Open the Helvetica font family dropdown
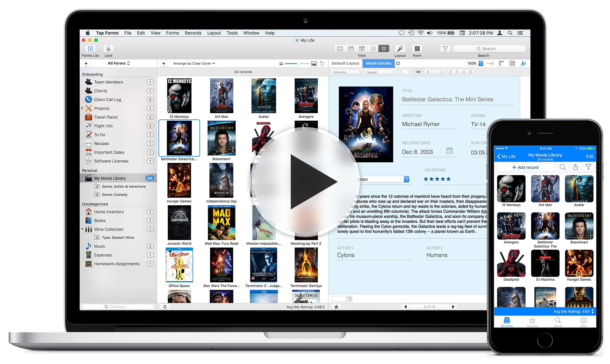The height and width of the screenshot is (364, 610). pyautogui.click(x=346, y=72)
